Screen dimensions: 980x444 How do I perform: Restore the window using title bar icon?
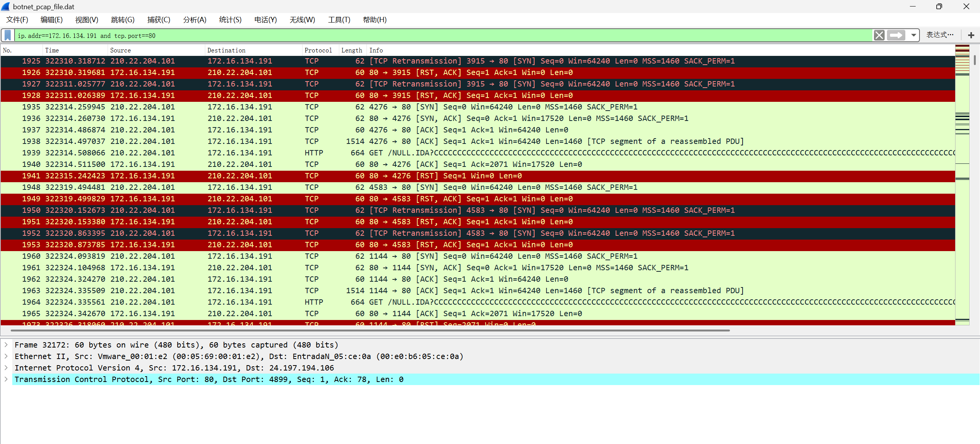tap(939, 7)
